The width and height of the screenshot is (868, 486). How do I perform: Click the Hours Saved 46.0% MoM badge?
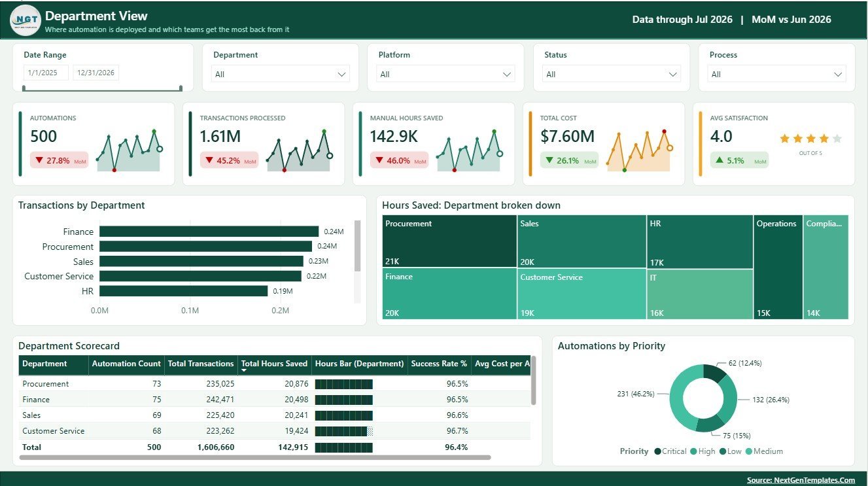point(399,160)
